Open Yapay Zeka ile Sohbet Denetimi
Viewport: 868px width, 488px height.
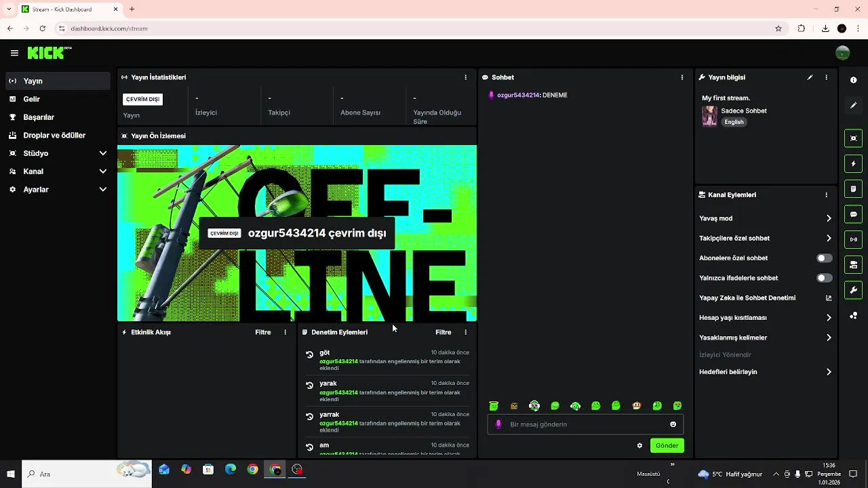tap(747, 298)
